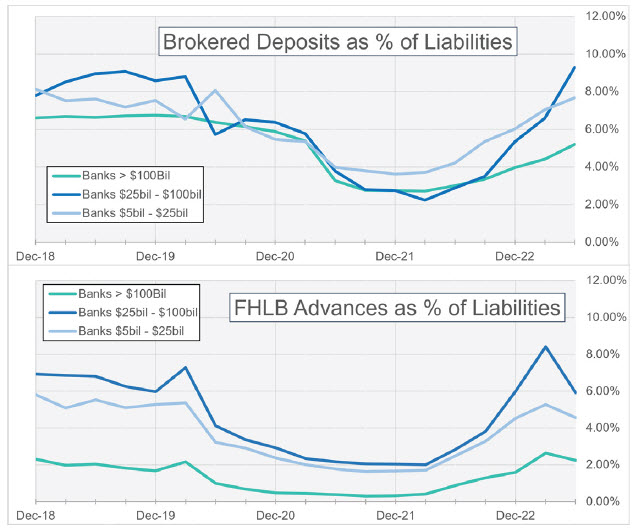This screenshot has height=530, width=637.
Task: Click the Dec-19 label on the FHLB Advances axis
Action: (x=154, y=516)
